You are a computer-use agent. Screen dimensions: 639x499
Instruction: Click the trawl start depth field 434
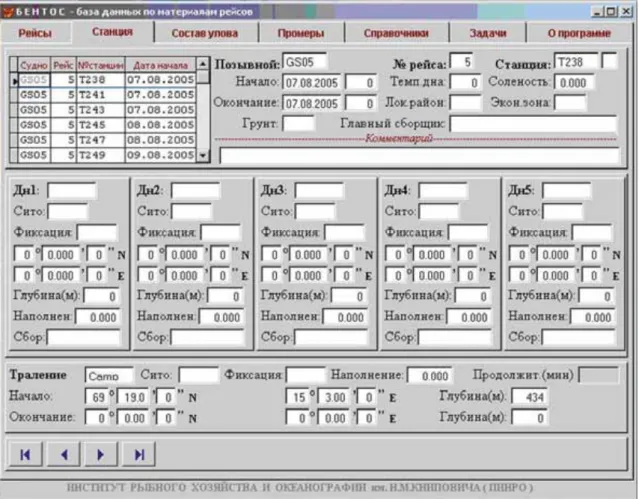(x=530, y=397)
